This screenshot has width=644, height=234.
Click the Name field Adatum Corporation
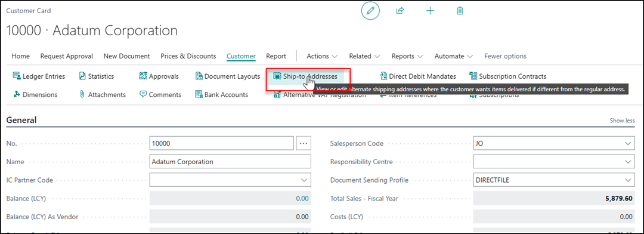tap(230, 162)
